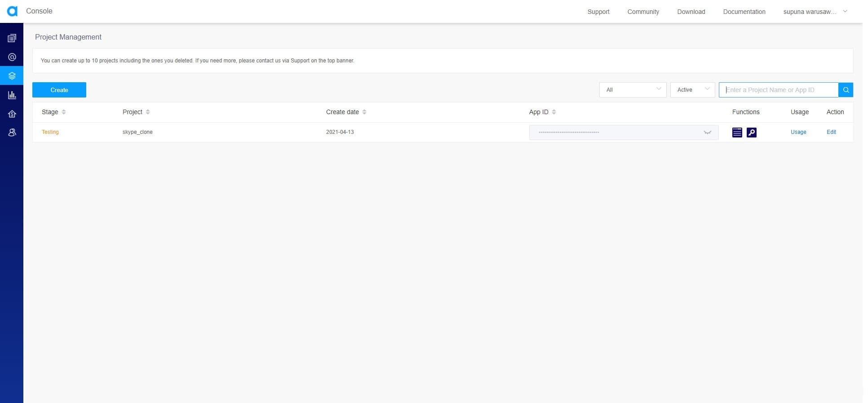Select the layers Project Management sidebar icon
This screenshot has width=868, height=403.
coord(12,76)
